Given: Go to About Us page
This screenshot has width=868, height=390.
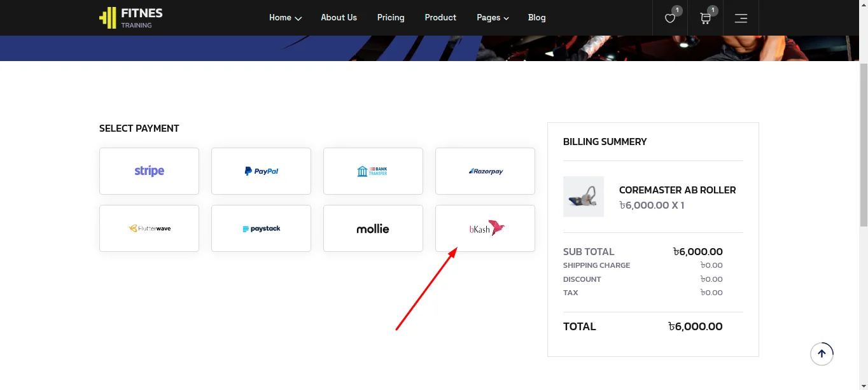Looking at the screenshot, I should tap(339, 18).
